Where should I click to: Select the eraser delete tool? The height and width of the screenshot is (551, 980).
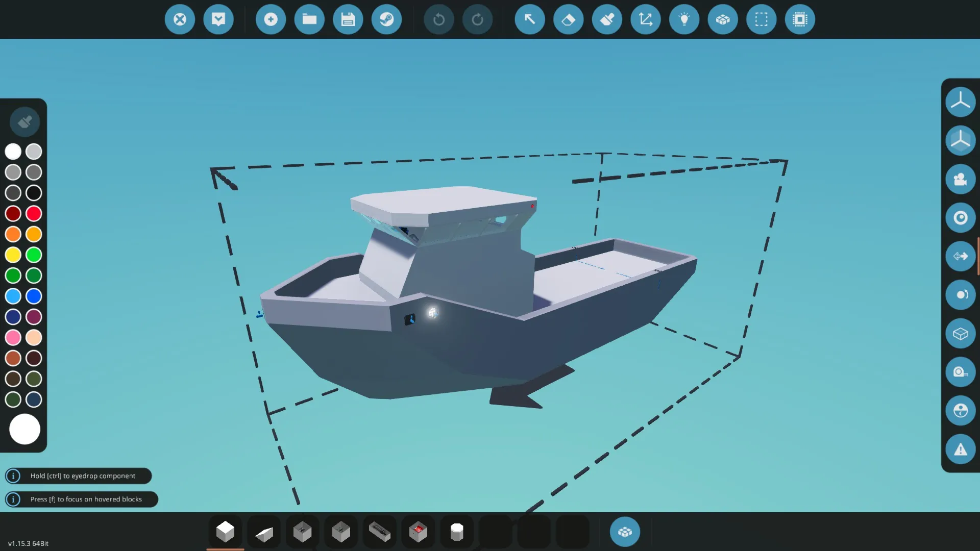coord(568,19)
